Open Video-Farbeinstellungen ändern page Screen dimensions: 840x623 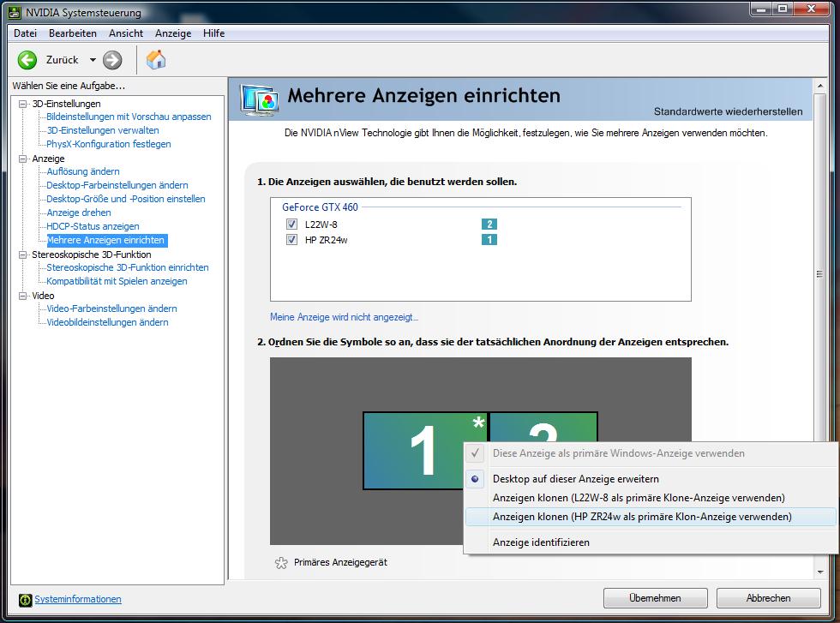pyautogui.click(x=111, y=309)
